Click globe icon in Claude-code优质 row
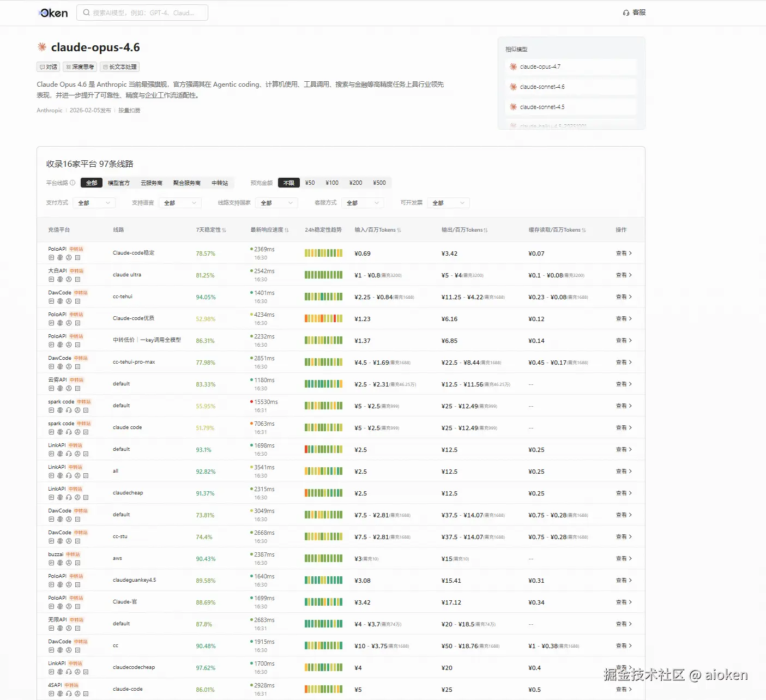The width and height of the screenshot is (766, 700). pyautogui.click(x=60, y=323)
